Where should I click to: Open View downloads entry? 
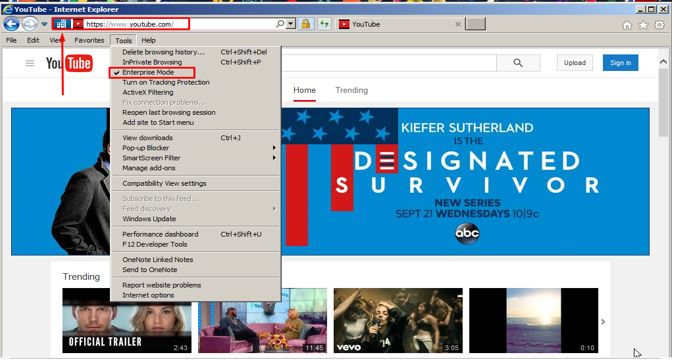tap(196, 138)
